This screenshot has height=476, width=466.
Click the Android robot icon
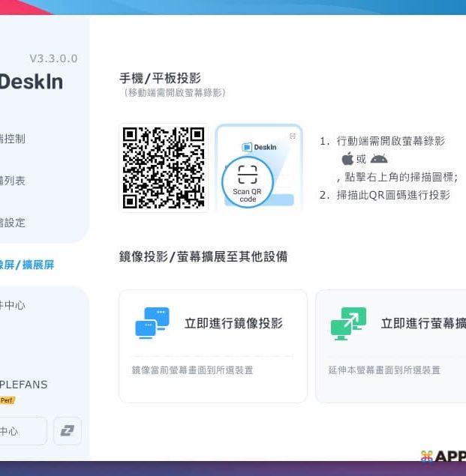click(x=379, y=159)
